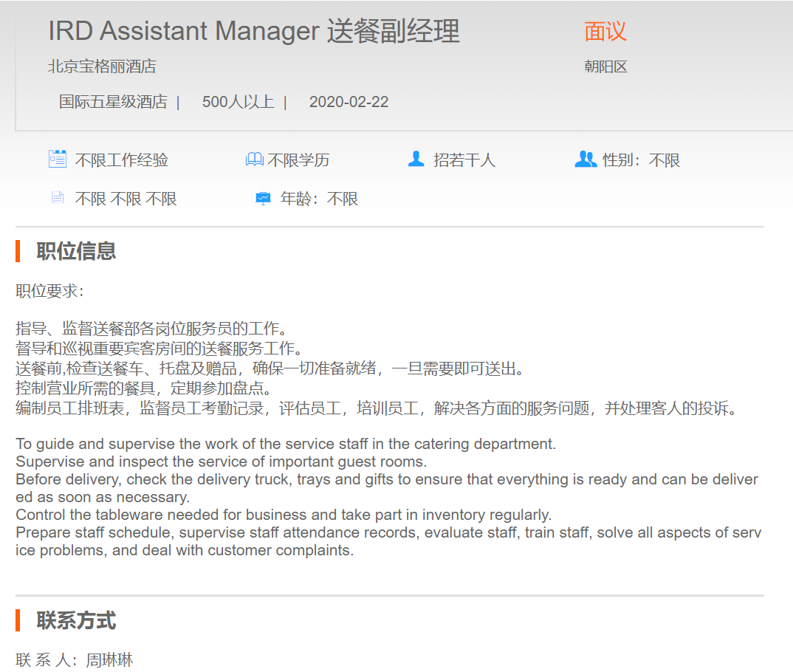Image resolution: width=793 pixels, height=672 pixels.
Task: Click the 性别：不限 gender text
Action: tap(641, 160)
